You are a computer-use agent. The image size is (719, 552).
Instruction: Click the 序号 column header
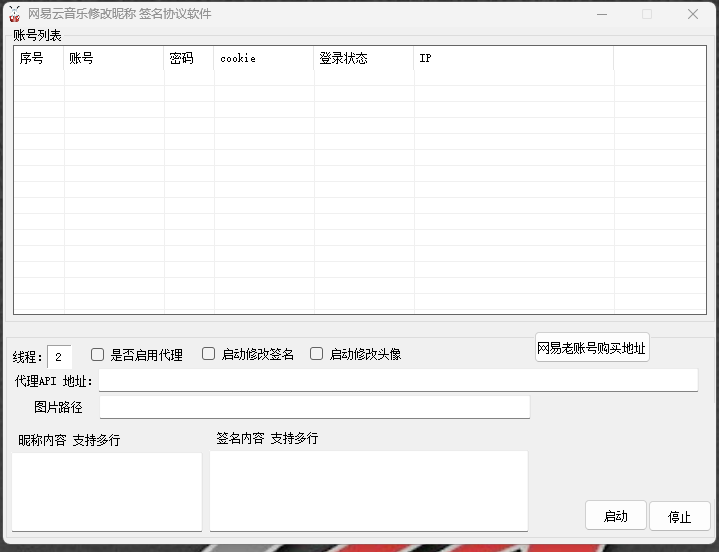pos(38,59)
